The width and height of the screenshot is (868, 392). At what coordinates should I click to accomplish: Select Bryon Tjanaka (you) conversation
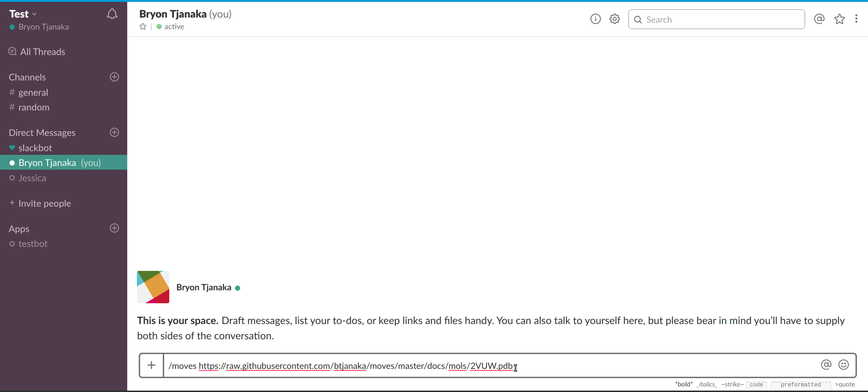(x=63, y=163)
